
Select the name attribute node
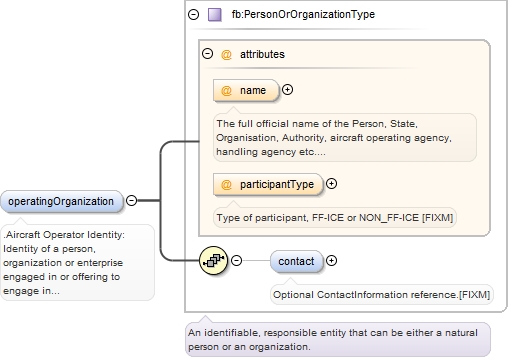(x=246, y=90)
